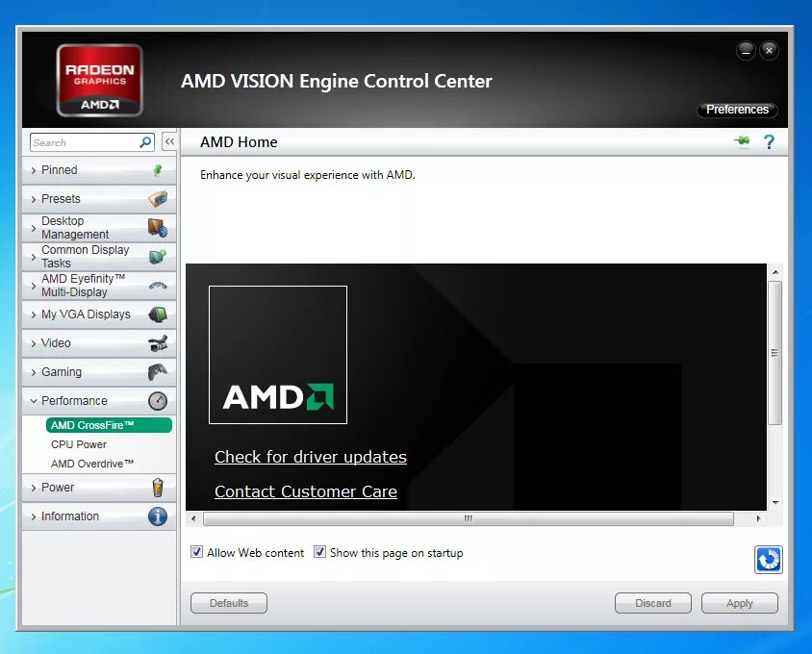Image resolution: width=812 pixels, height=654 pixels.
Task: Select CPU Power item
Action: 79,444
